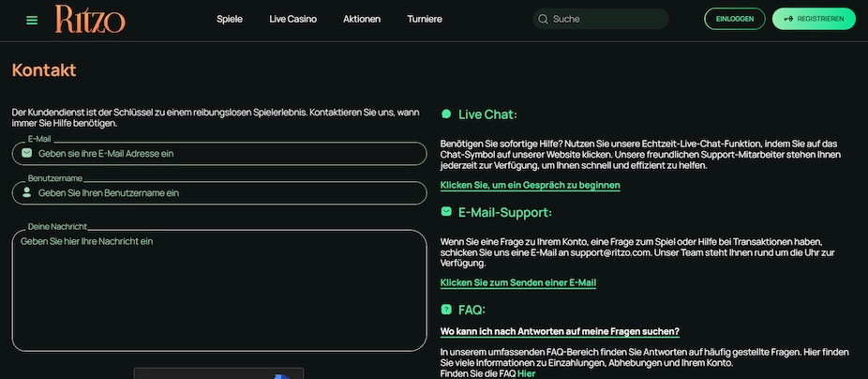Open the Aktionen page
This screenshot has height=379, width=868.
362,19
